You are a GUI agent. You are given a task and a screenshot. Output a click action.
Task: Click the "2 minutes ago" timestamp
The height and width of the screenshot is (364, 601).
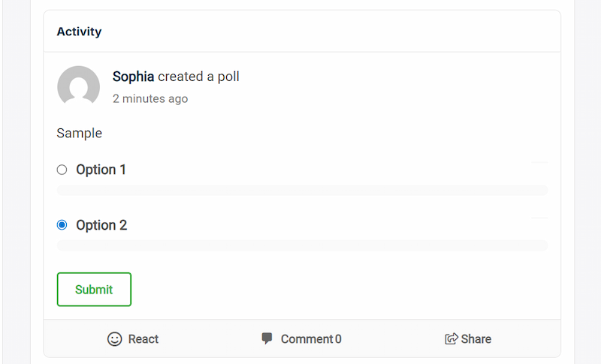pyautogui.click(x=150, y=99)
